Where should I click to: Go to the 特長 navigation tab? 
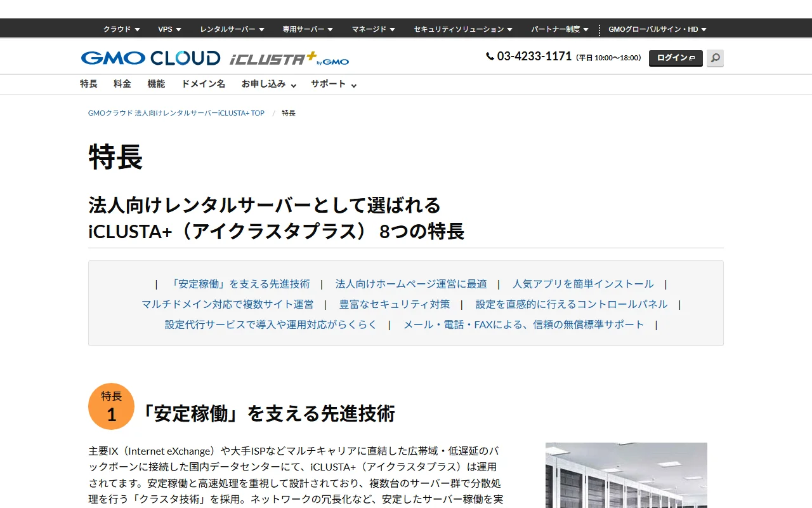point(89,84)
